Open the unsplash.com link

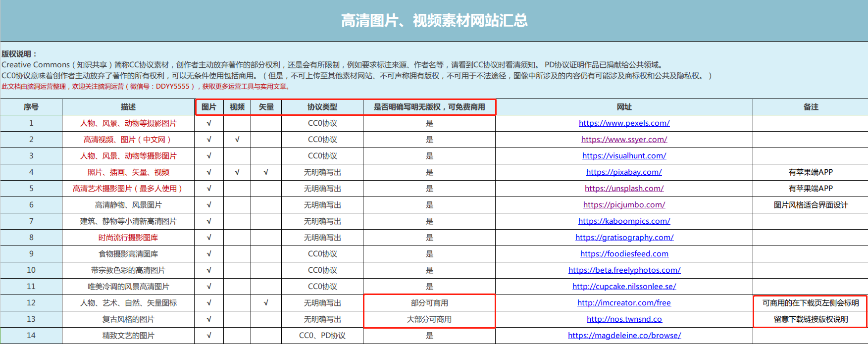624,189
